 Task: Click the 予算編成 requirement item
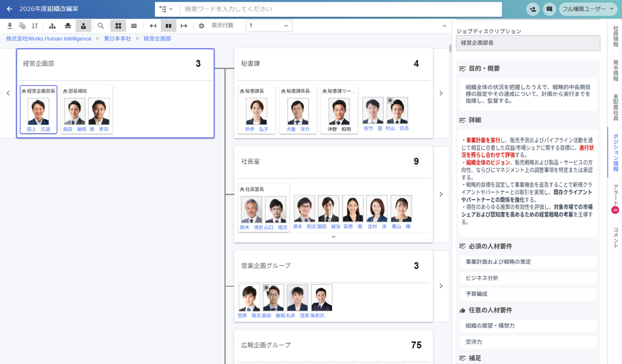(528, 294)
